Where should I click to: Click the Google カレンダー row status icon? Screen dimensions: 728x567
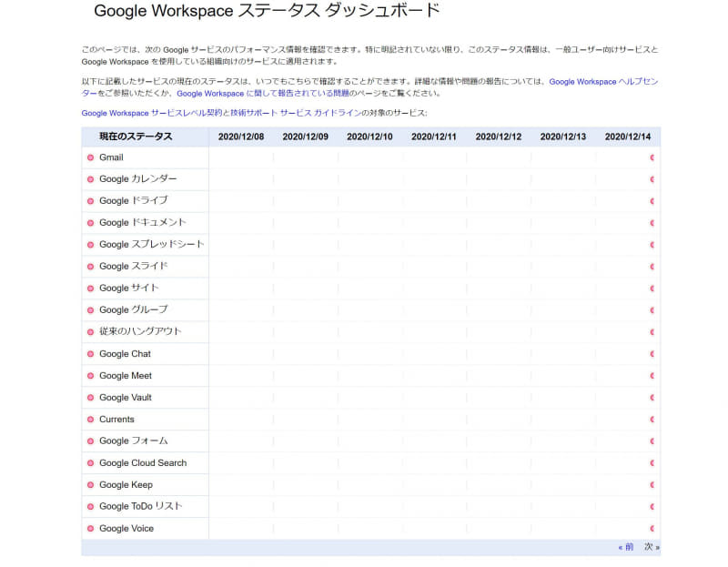(90, 179)
